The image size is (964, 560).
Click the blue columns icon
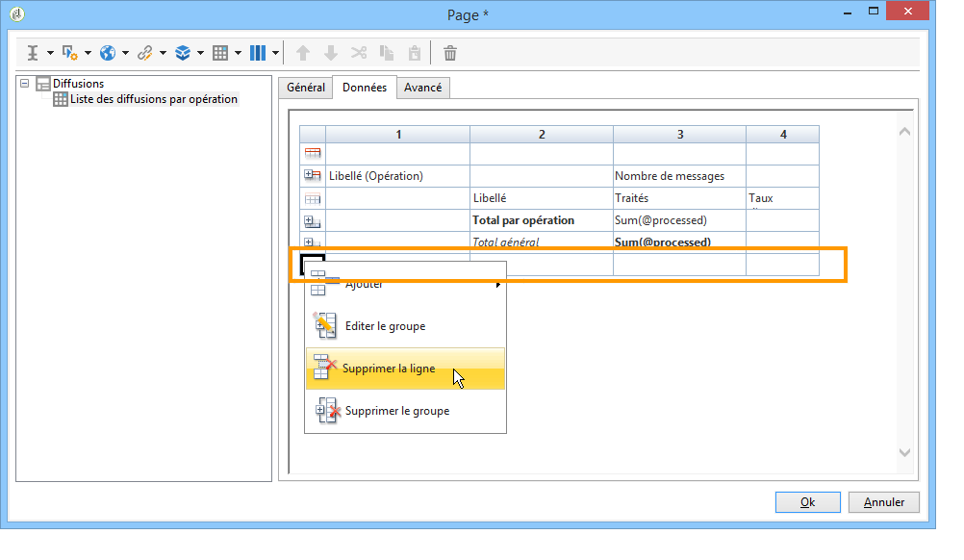click(258, 54)
